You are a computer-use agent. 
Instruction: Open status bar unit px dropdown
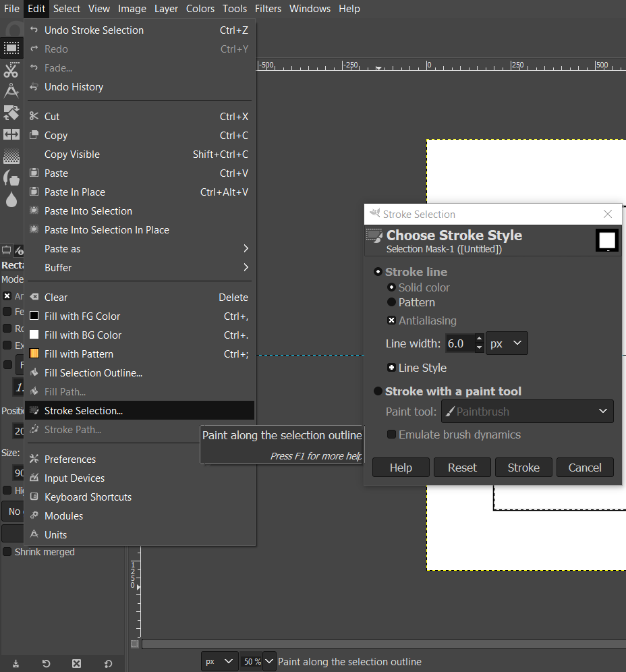(219, 661)
